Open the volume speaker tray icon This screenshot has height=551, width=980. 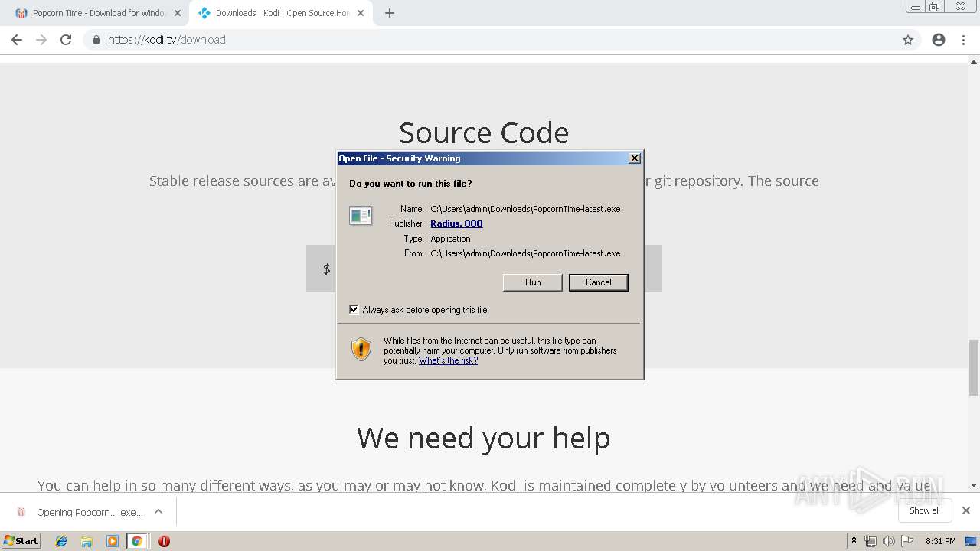point(888,541)
